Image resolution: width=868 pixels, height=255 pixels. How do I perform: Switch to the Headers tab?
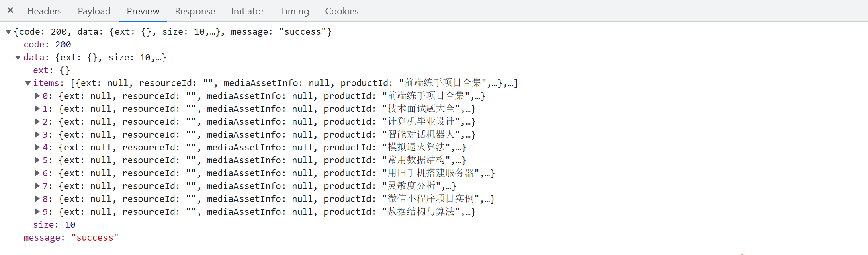click(x=45, y=11)
